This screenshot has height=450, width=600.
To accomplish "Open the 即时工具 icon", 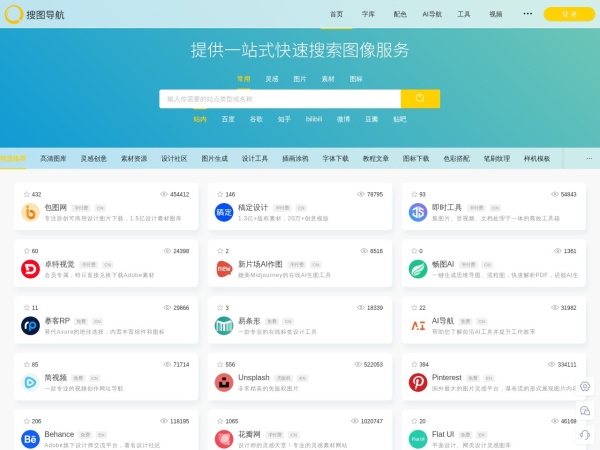I will (x=418, y=213).
